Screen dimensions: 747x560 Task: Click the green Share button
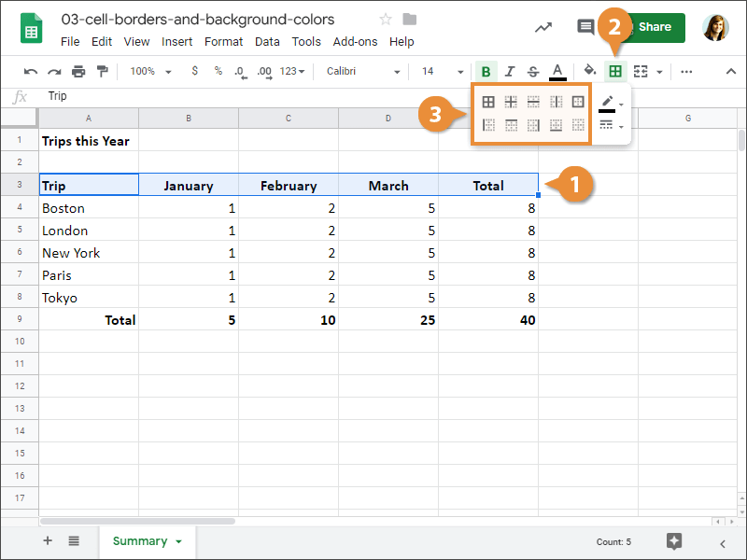coord(654,27)
